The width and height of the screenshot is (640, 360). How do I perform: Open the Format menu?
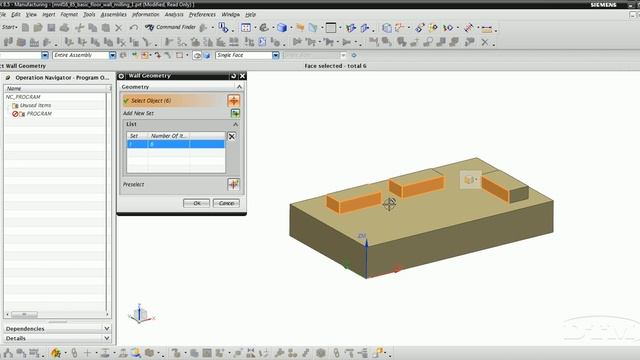pyautogui.click(x=69, y=14)
